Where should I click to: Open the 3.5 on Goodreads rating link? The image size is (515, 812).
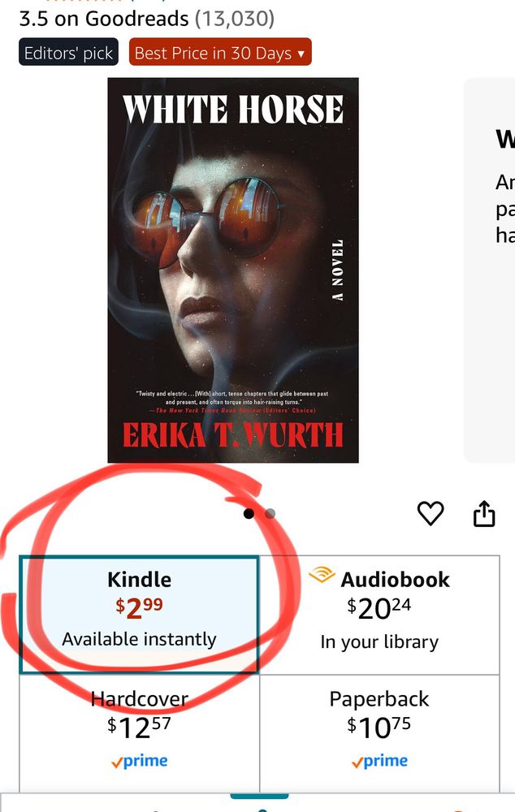pyautogui.click(x=147, y=19)
